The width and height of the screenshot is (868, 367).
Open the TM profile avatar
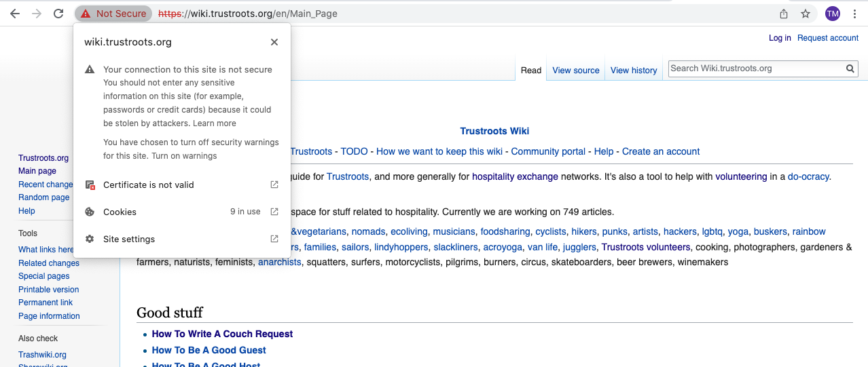click(833, 14)
